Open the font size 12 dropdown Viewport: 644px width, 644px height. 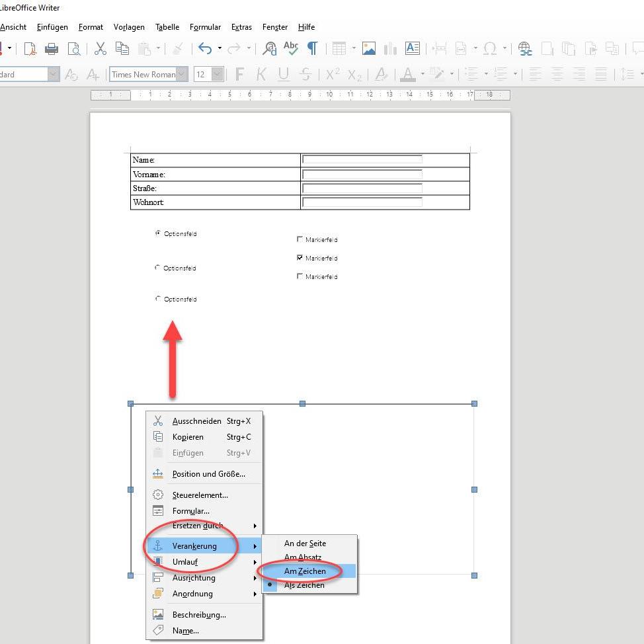point(218,74)
